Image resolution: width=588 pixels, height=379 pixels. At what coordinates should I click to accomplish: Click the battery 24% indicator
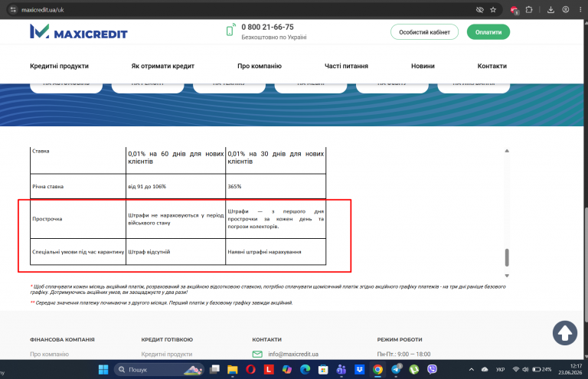(542, 370)
